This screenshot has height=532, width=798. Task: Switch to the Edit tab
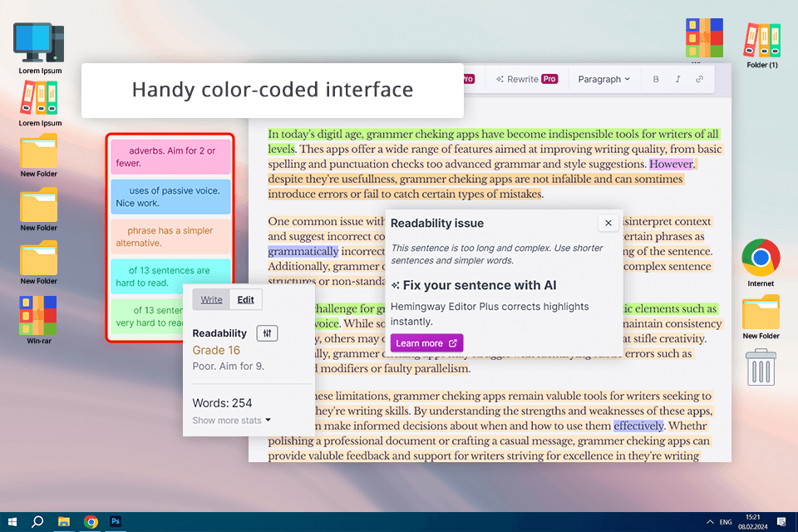click(x=246, y=299)
